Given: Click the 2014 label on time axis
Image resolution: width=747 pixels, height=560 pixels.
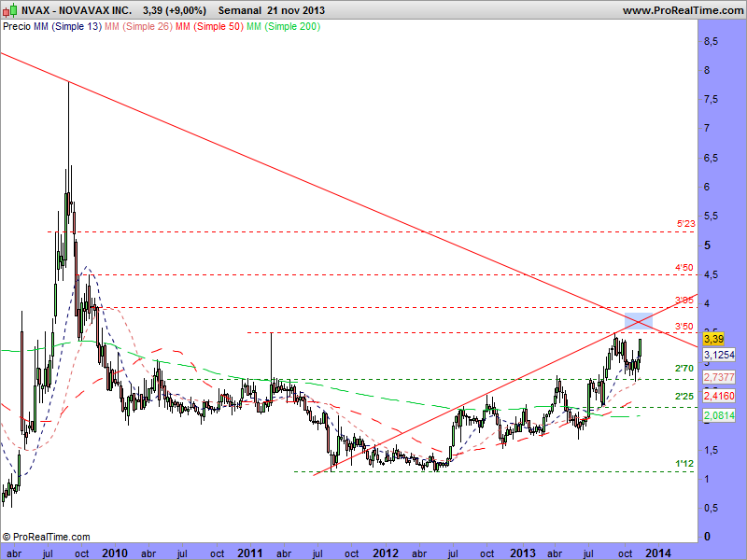Looking at the screenshot, I should [658, 553].
